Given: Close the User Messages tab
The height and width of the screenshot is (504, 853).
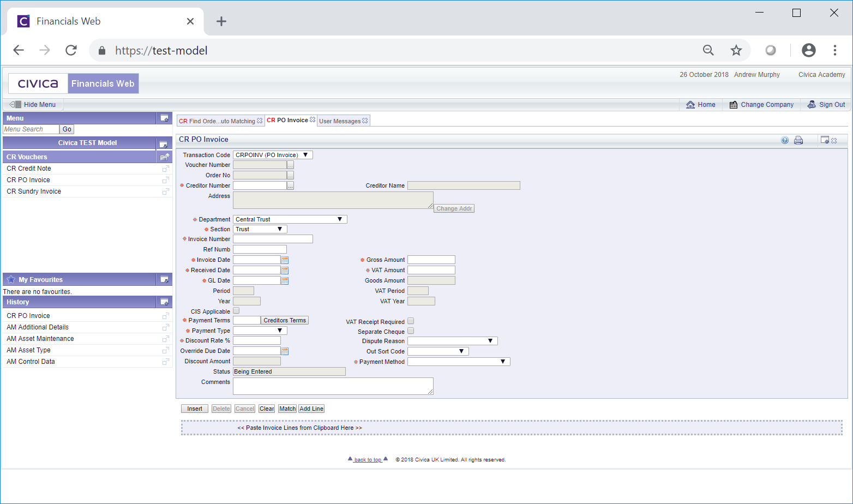Looking at the screenshot, I should (365, 121).
